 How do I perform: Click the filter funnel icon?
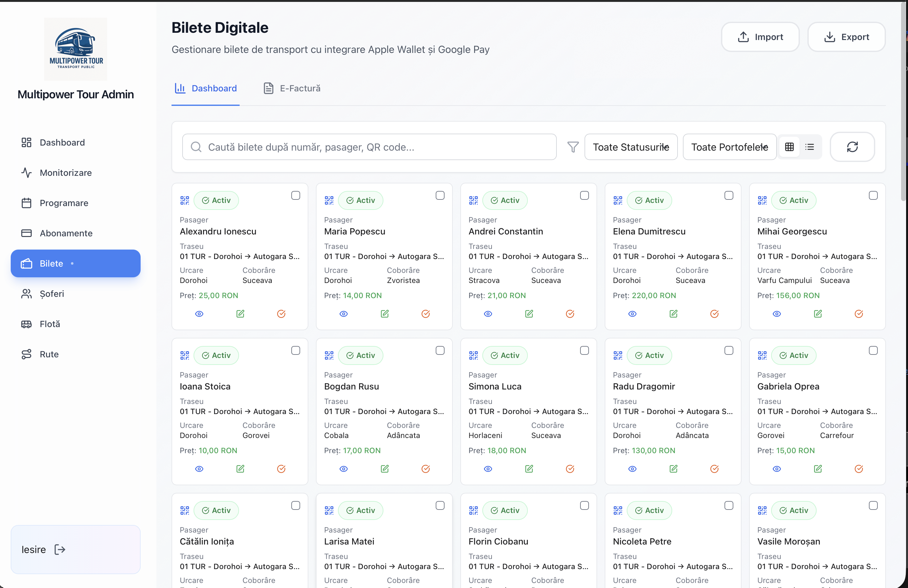pyautogui.click(x=573, y=147)
